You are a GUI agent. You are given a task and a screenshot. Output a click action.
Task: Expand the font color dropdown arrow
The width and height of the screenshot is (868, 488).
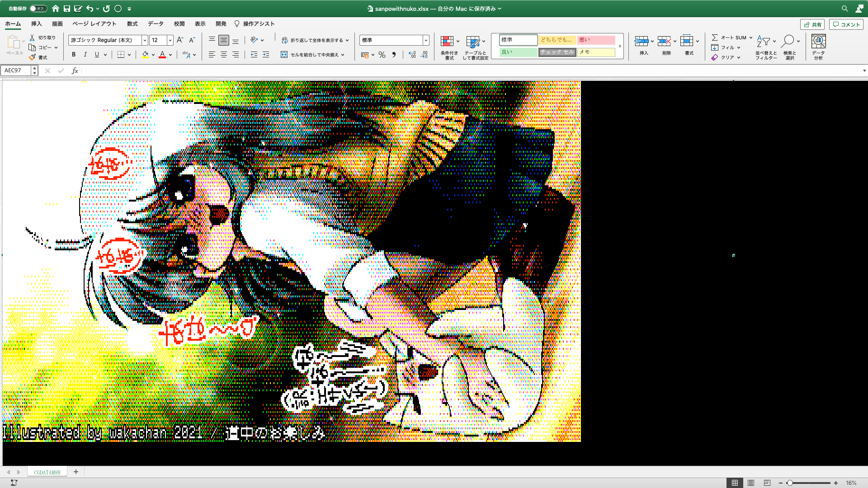pos(170,55)
